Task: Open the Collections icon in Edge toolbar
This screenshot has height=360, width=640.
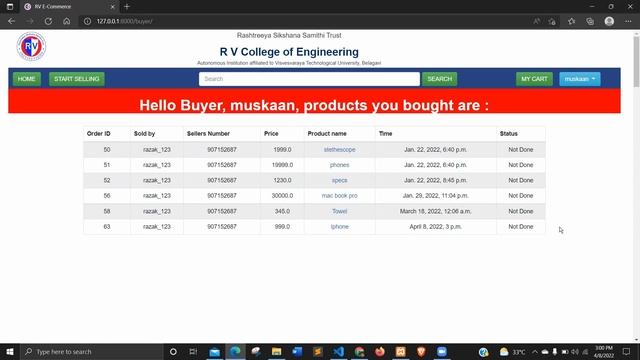Action: (x=590, y=21)
